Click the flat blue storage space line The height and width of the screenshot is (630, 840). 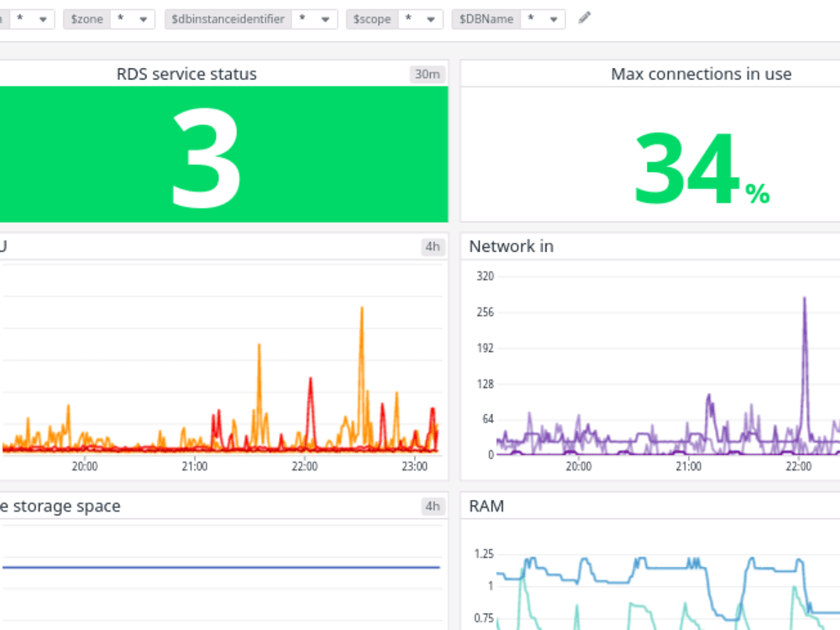pos(221,567)
